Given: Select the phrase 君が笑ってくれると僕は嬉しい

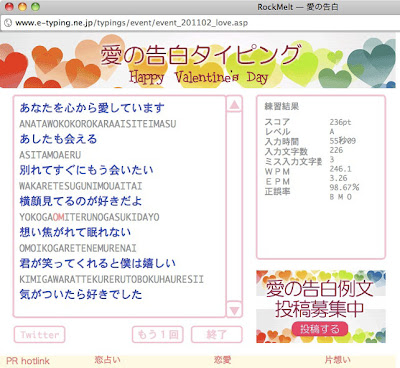Looking at the screenshot, I should tap(97, 263).
